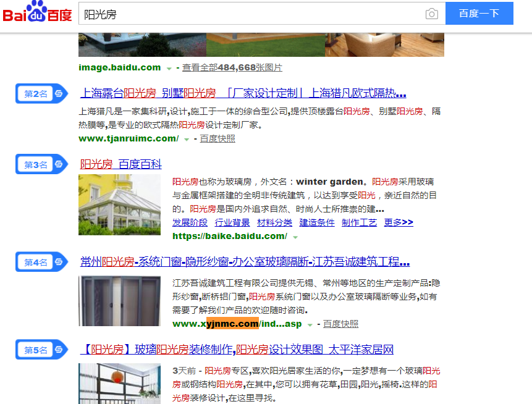532x404 pixels.
Task: Click the image.baidu.com green URL
Action: pyautogui.click(x=119, y=67)
